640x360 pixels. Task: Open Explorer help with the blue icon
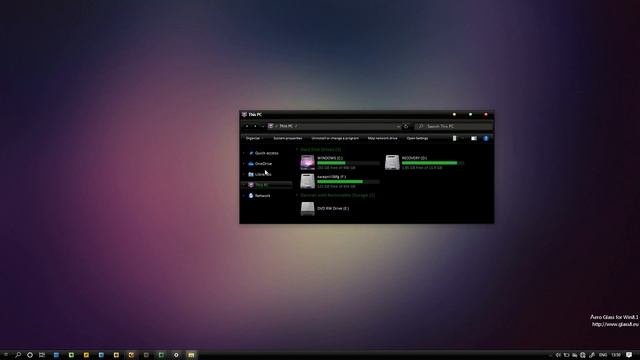pos(486,138)
